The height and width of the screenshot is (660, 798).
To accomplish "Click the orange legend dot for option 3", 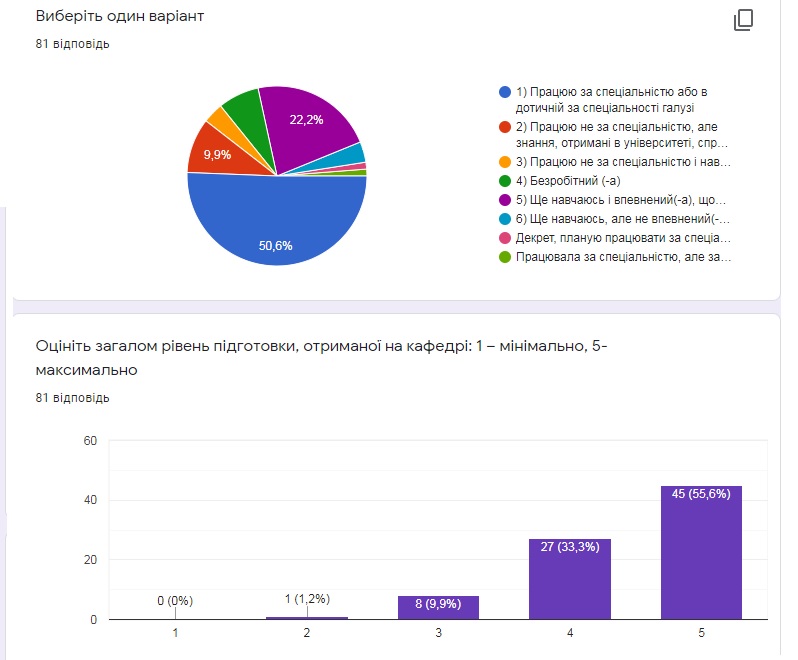I will pyautogui.click(x=505, y=161).
